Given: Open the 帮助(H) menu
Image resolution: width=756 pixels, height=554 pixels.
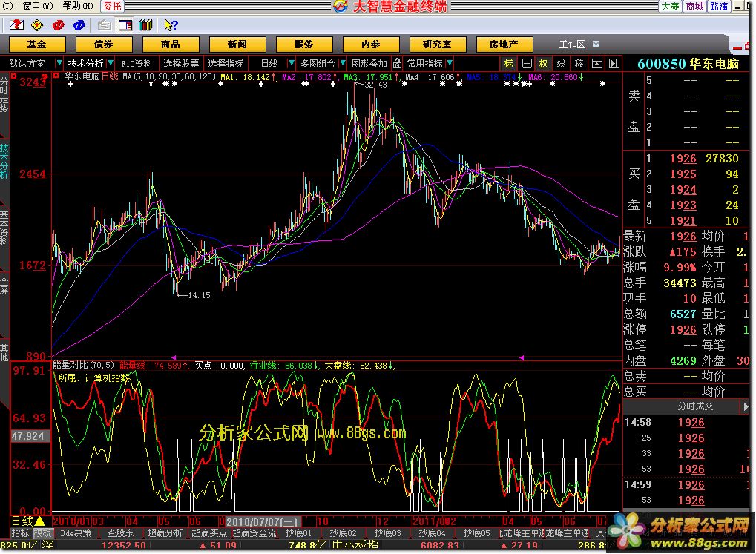Looking at the screenshot, I should pos(78,6).
